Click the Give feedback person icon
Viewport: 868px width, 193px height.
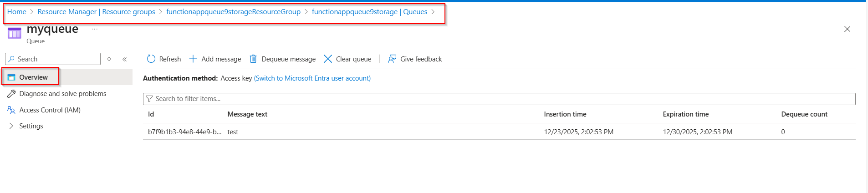[x=392, y=59]
